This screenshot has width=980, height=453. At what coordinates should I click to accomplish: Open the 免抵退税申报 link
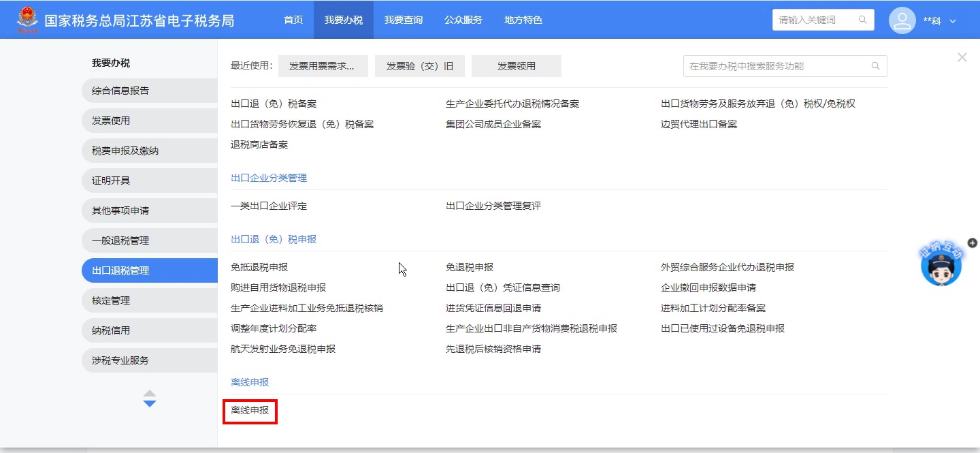click(259, 267)
